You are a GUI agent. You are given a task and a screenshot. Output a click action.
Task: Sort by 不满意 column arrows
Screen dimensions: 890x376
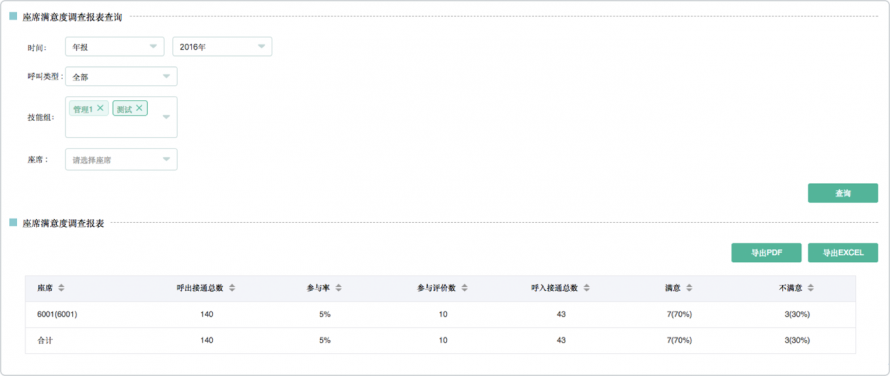coord(811,288)
